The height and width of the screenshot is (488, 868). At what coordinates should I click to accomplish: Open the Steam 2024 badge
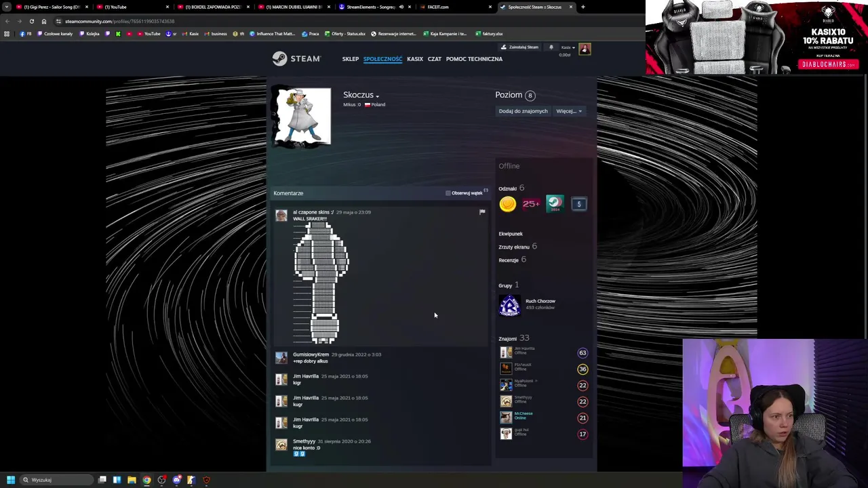(555, 204)
